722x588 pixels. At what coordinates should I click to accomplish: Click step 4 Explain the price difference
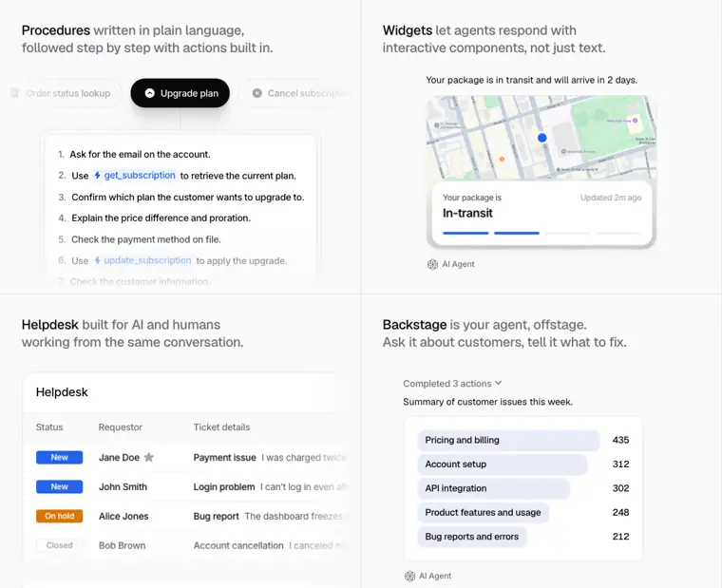(x=161, y=218)
